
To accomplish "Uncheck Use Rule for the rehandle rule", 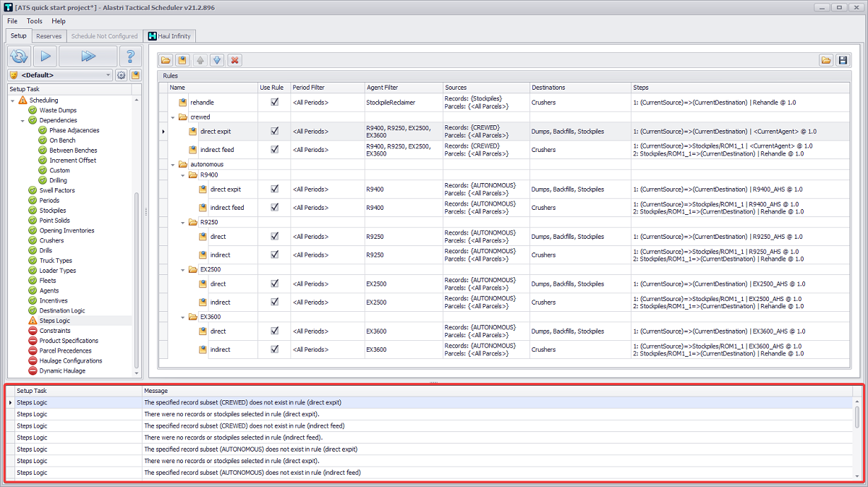I will click(274, 103).
